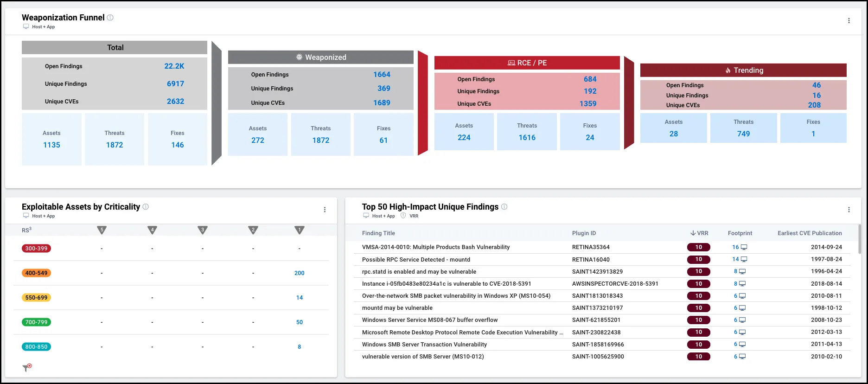The width and height of the screenshot is (868, 384).
Task: Open VMSA-2014-0010 Bash Vulnerability finding
Action: point(436,247)
